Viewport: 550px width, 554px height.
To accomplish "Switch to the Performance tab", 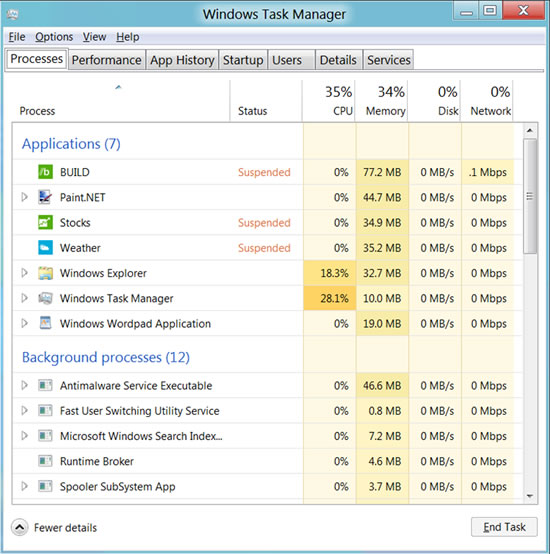I will (x=107, y=60).
